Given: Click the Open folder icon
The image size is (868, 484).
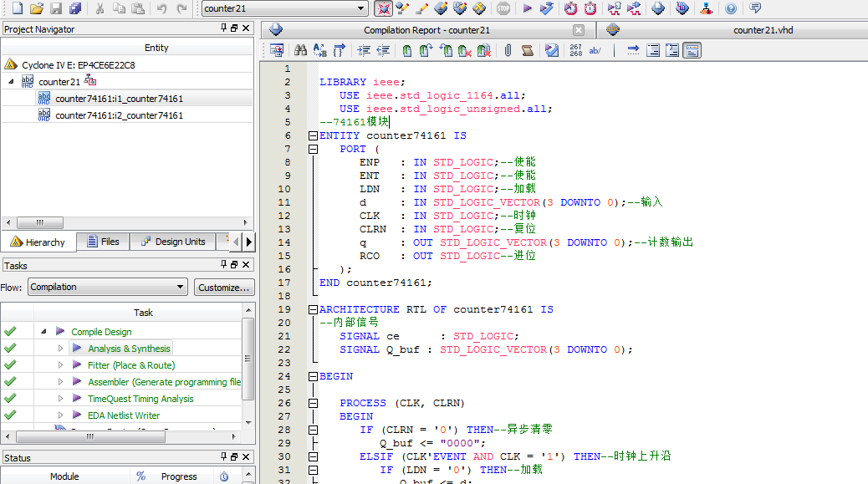Looking at the screenshot, I should (36, 8).
